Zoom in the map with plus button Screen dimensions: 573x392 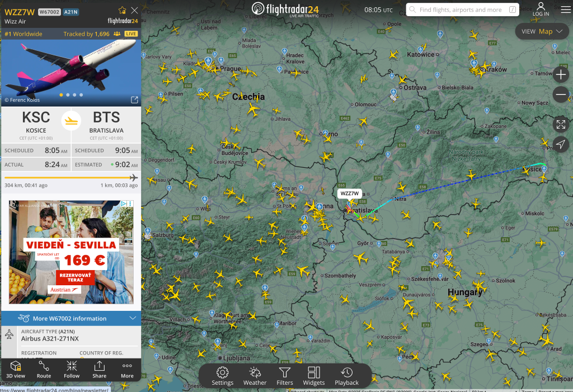561,74
